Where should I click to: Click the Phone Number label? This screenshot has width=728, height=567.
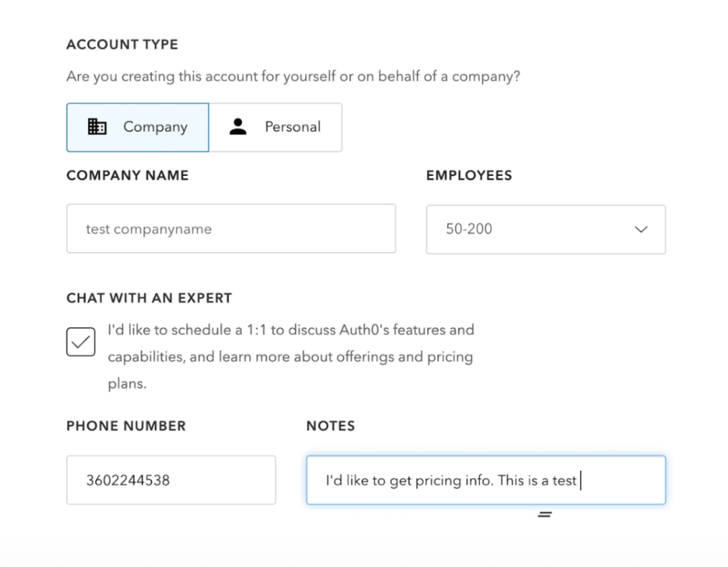click(x=126, y=426)
